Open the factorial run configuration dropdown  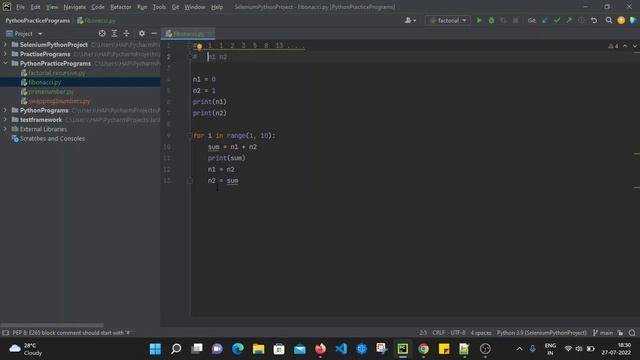point(448,20)
